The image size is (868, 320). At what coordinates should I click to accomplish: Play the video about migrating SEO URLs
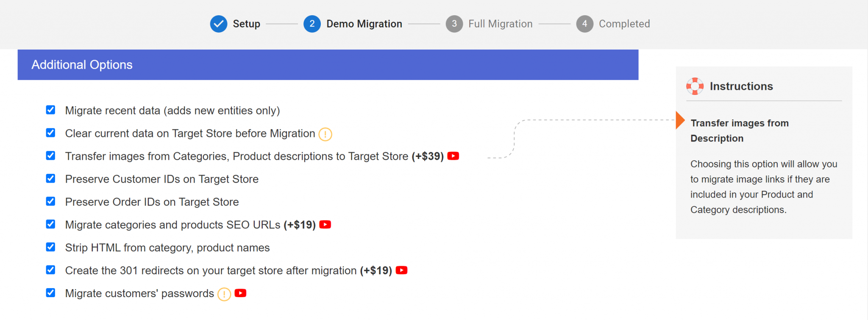325,225
